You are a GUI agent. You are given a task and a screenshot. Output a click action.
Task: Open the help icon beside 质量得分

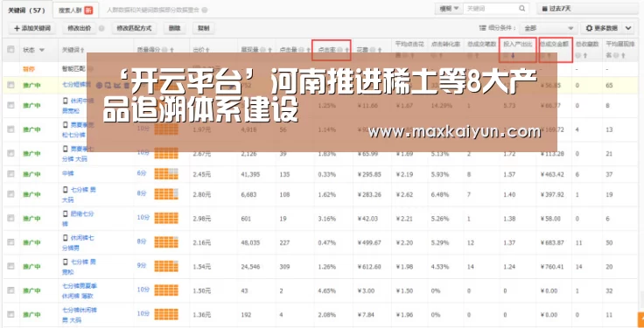tap(164, 50)
